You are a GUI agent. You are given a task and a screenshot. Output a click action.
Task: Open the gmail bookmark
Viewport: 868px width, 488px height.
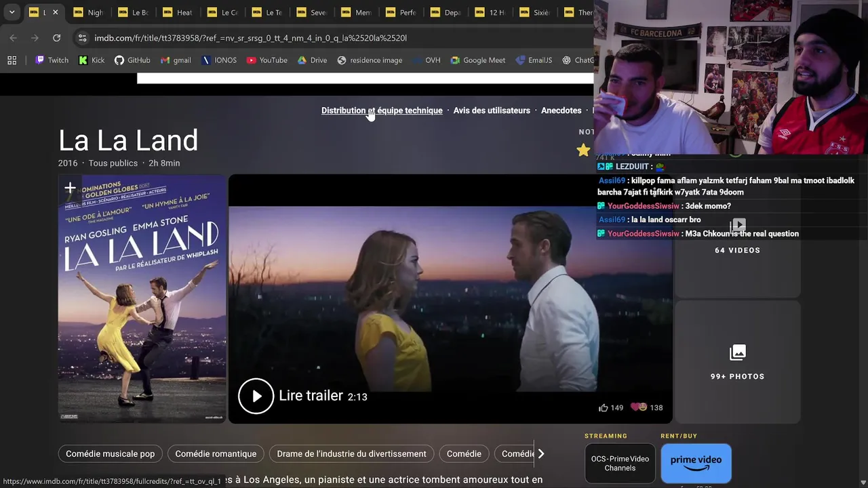(176, 60)
